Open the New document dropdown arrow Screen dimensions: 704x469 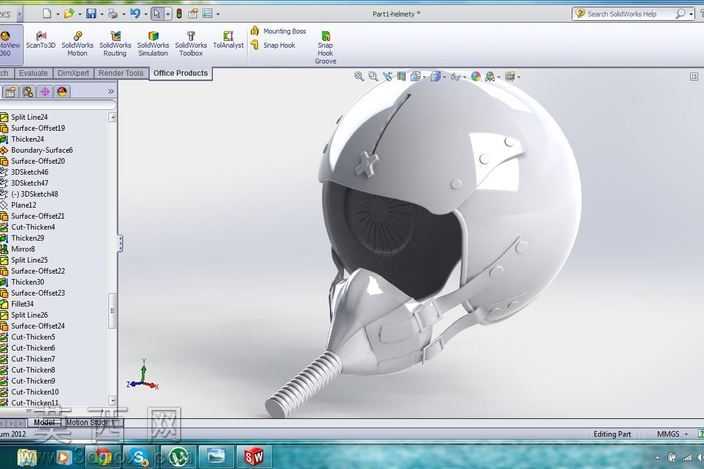point(58,14)
